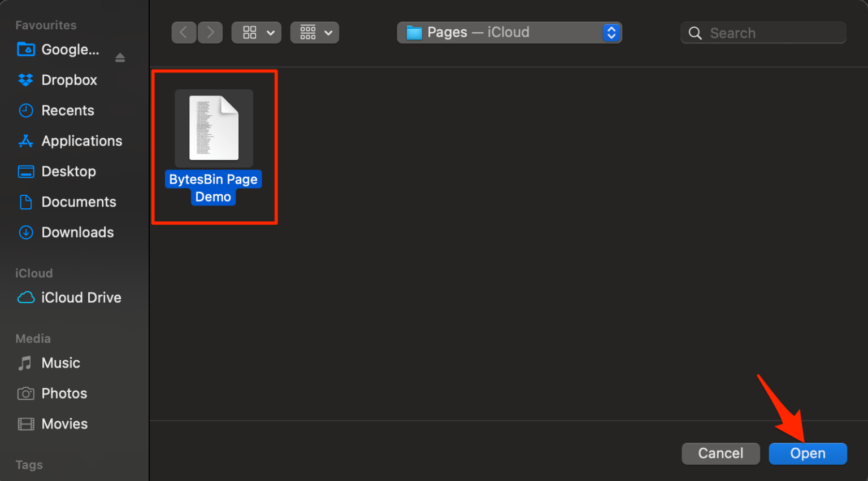Open the Music media library

(x=60, y=363)
